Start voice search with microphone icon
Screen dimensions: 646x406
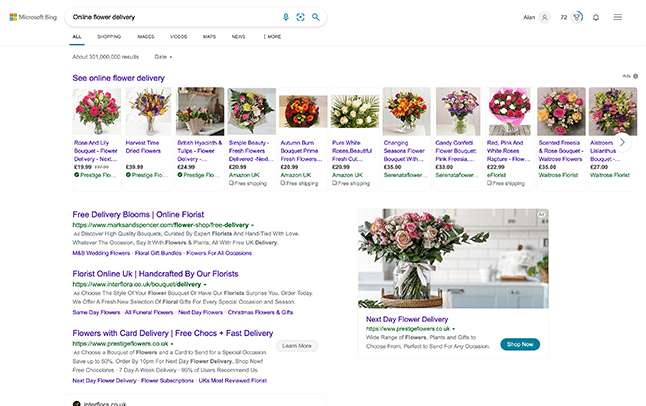(286, 17)
